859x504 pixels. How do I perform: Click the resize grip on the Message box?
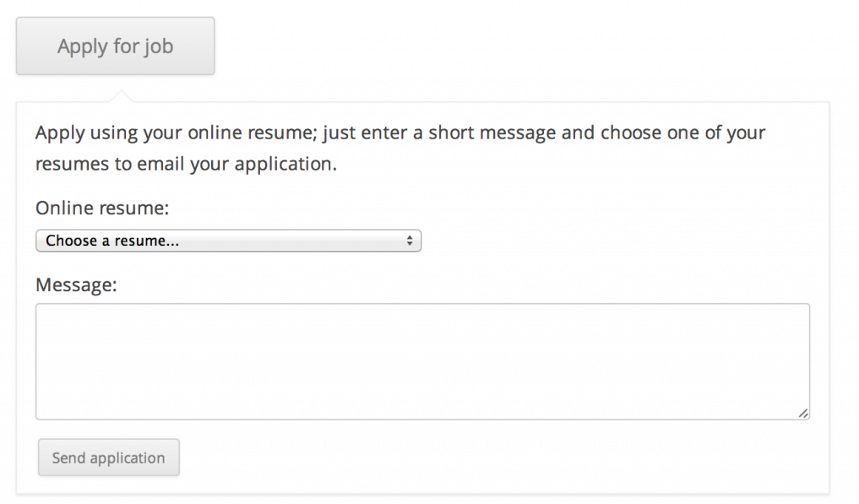[803, 413]
